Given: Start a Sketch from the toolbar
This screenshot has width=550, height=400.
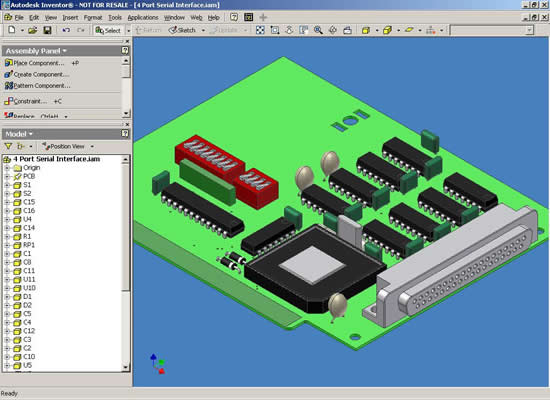Looking at the screenshot, I should coord(182,30).
